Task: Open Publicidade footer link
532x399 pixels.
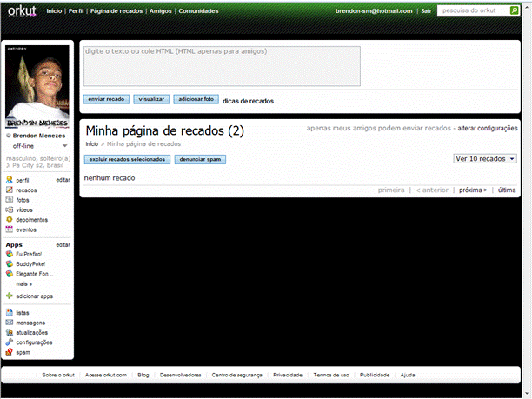Action: point(375,375)
